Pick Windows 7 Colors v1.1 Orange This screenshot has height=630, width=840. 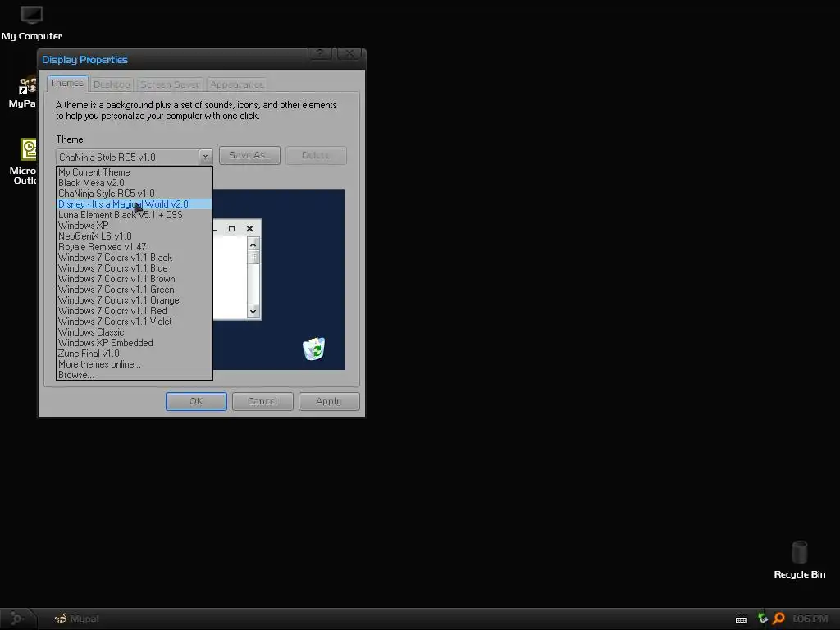point(135,300)
